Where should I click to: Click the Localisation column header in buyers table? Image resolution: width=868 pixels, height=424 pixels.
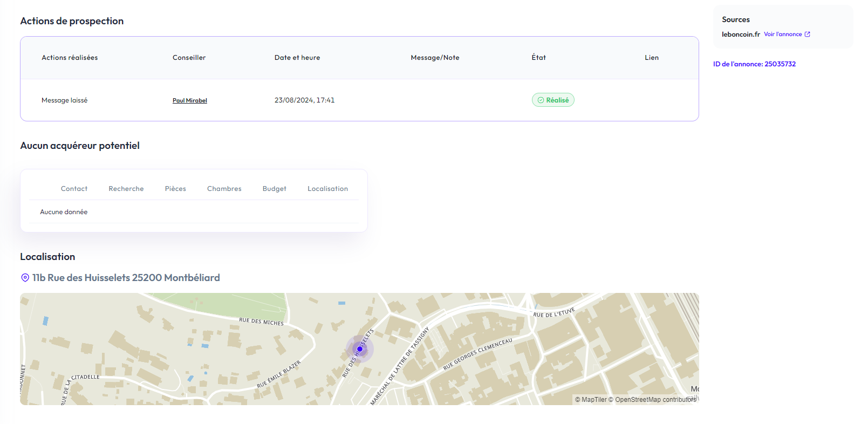327,189
